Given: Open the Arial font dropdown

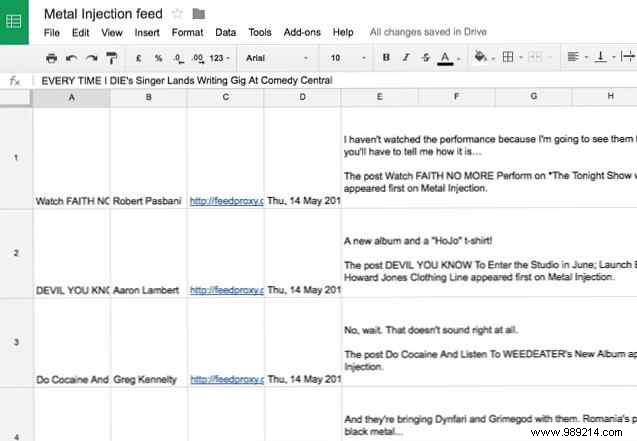Looking at the screenshot, I should click(276, 58).
